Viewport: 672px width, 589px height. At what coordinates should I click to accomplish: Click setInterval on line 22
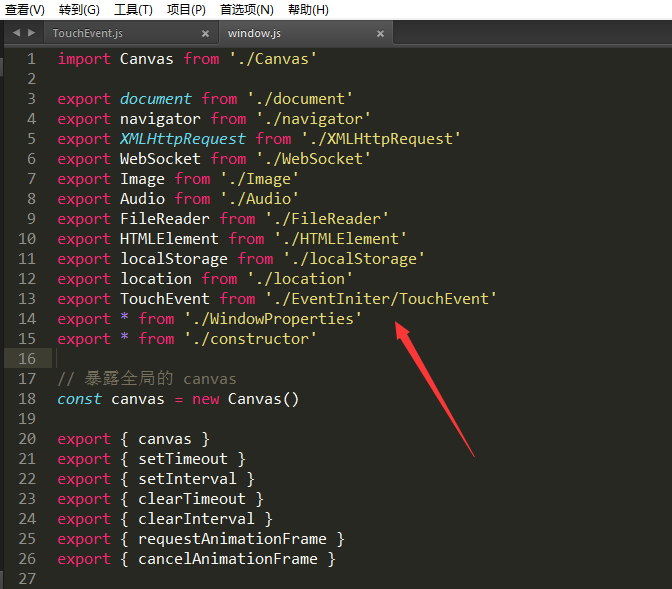click(x=187, y=479)
